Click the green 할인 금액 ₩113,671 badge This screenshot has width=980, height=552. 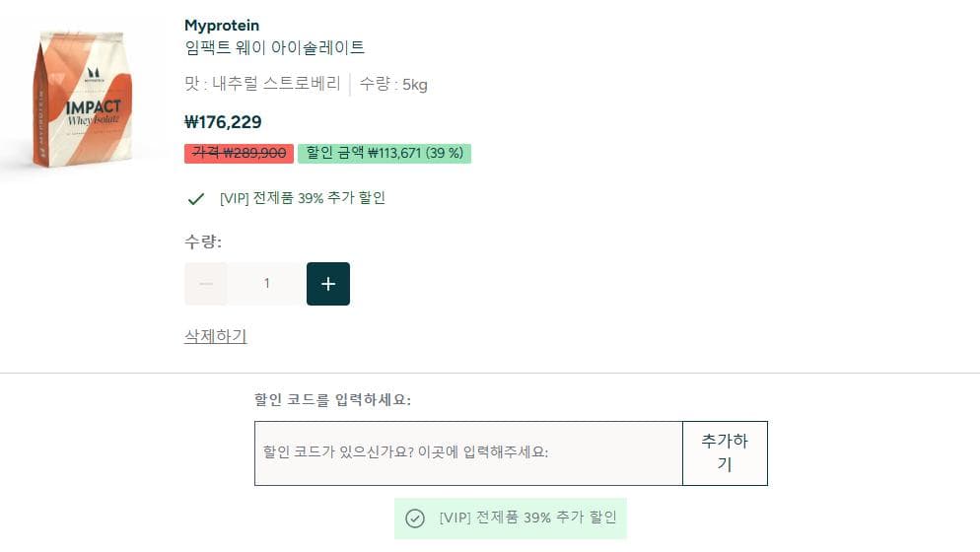(x=384, y=154)
